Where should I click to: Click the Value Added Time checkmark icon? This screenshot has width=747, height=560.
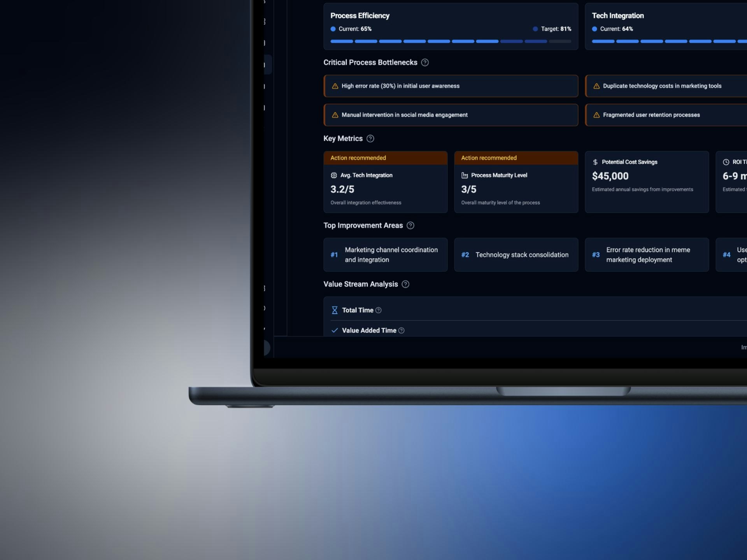click(x=335, y=331)
